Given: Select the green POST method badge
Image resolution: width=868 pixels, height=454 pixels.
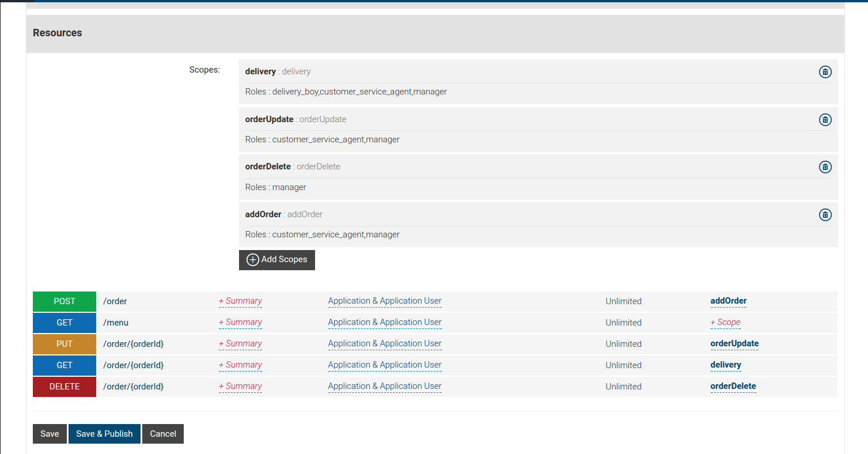Looking at the screenshot, I should click(64, 301).
